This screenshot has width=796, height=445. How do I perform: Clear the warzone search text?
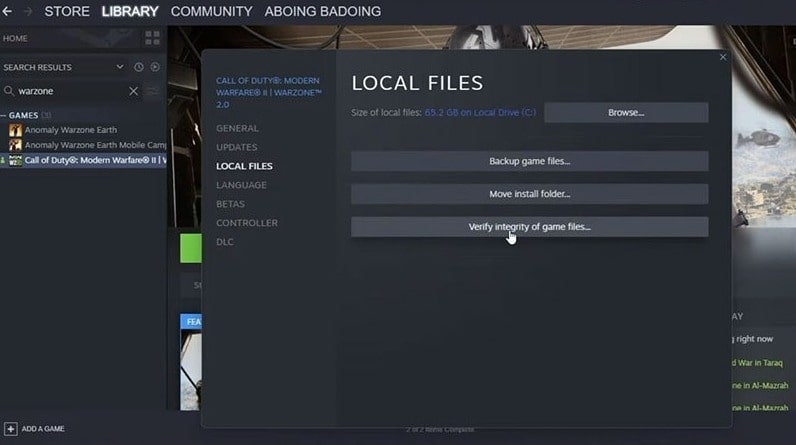[x=133, y=91]
